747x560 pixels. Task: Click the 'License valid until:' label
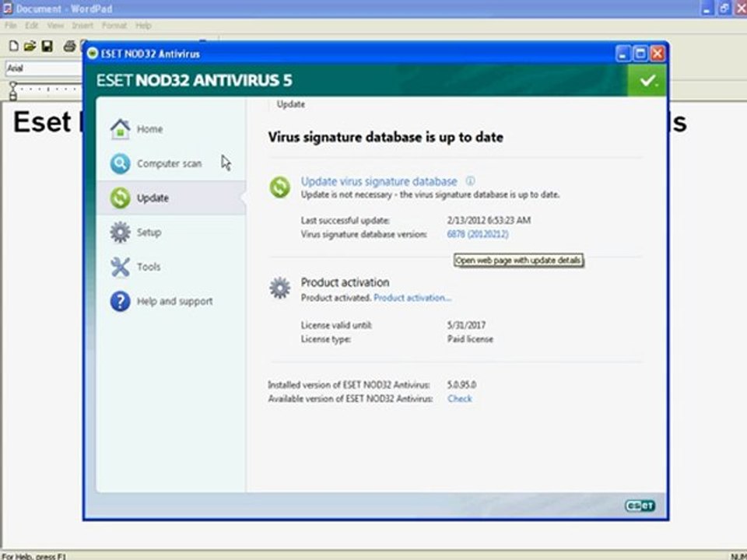tap(336, 325)
